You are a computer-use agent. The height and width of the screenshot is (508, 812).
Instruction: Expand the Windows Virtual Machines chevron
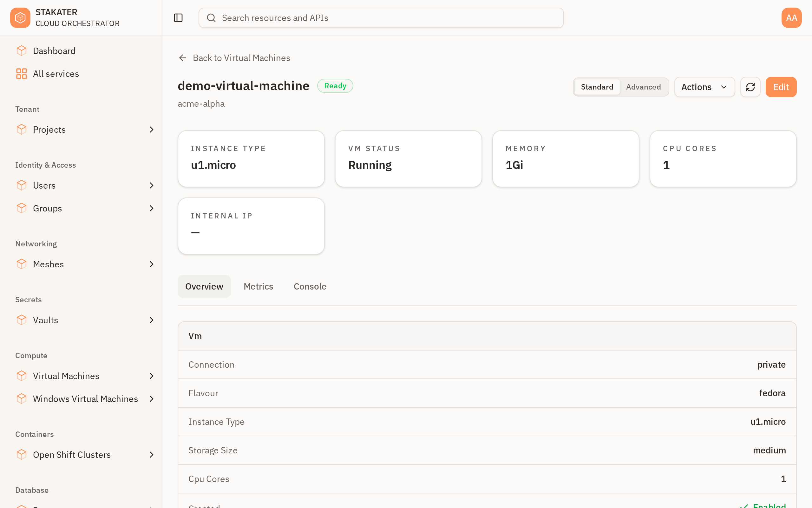(152, 399)
